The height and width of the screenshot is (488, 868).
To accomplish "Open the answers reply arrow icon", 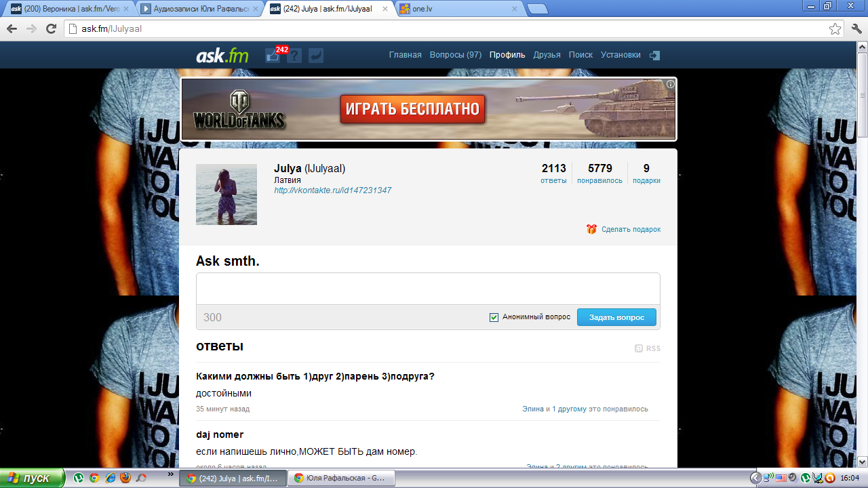I will (315, 56).
